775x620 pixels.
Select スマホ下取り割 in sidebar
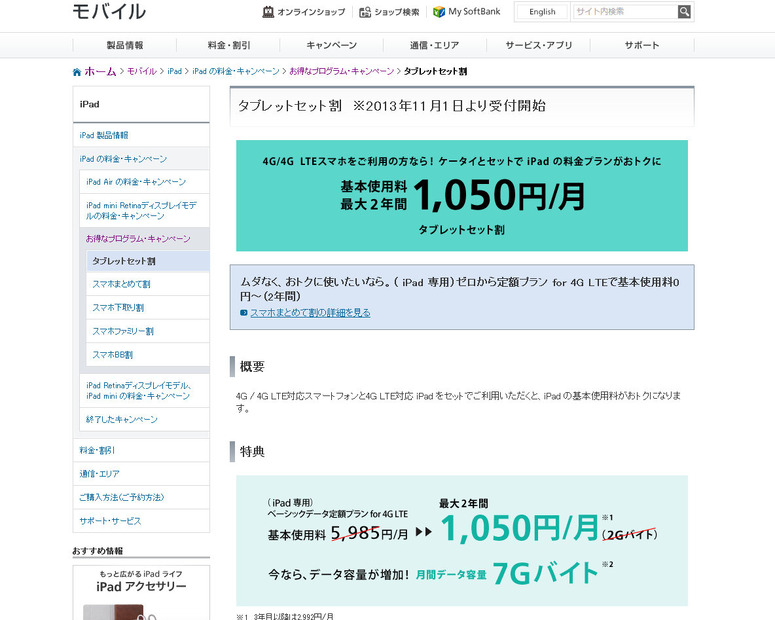coord(148,307)
